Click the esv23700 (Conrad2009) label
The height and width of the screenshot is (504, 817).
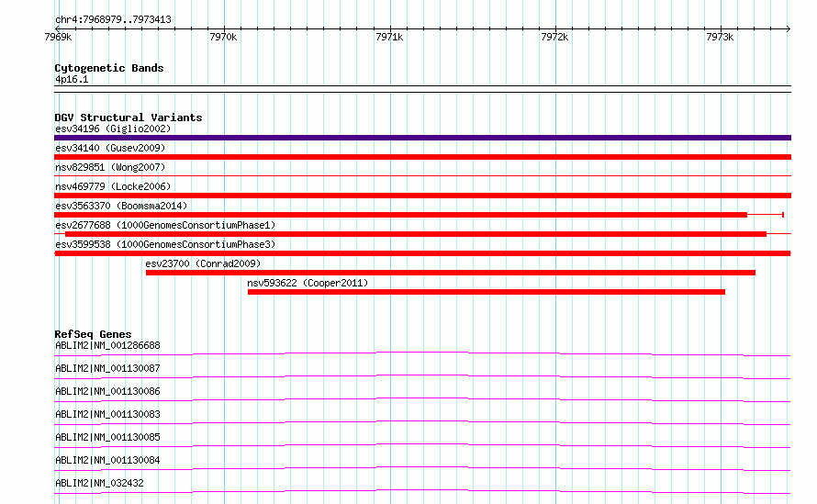(x=203, y=263)
